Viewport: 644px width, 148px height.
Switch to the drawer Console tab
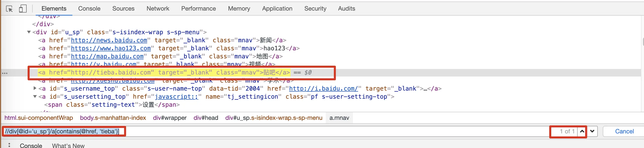pyautogui.click(x=31, y=145)
